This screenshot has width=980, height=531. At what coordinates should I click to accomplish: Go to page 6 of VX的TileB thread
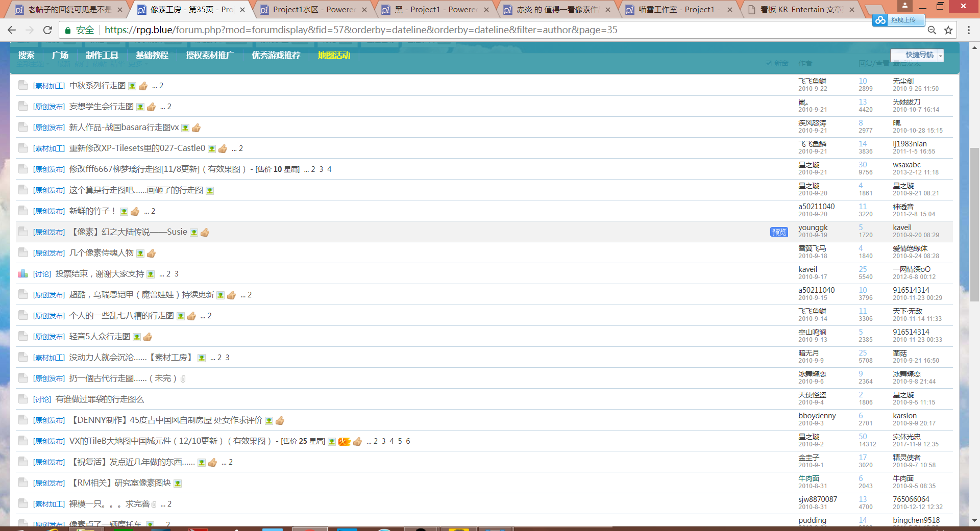pyautogui.click(x=408, y=441)
